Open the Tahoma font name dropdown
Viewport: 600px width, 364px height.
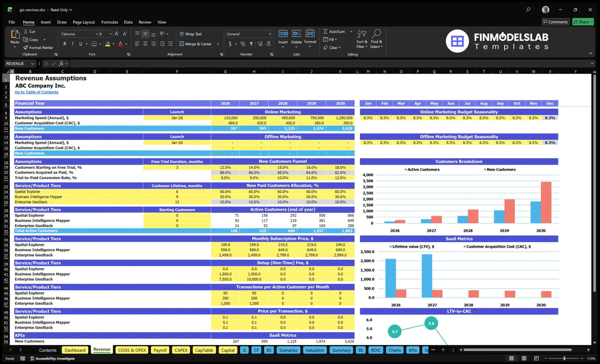(x=95, y=34)
